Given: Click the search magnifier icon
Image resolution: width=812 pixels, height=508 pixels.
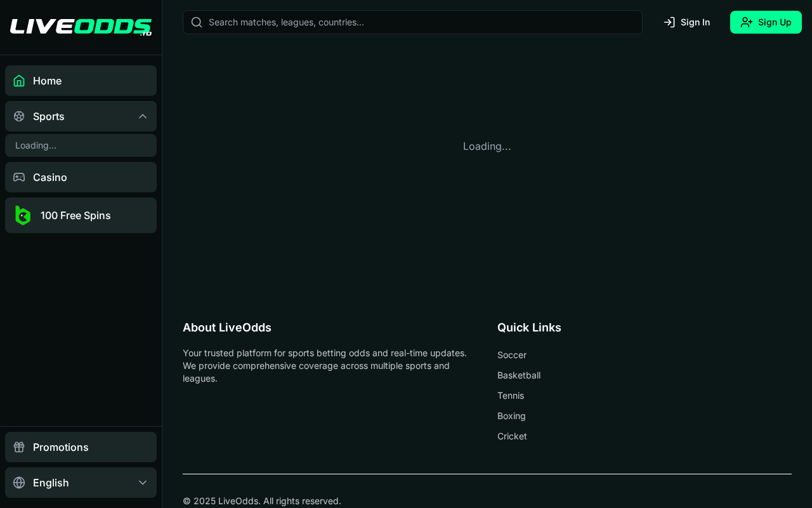Looking at the screenshot, I should tap(197, 22).
